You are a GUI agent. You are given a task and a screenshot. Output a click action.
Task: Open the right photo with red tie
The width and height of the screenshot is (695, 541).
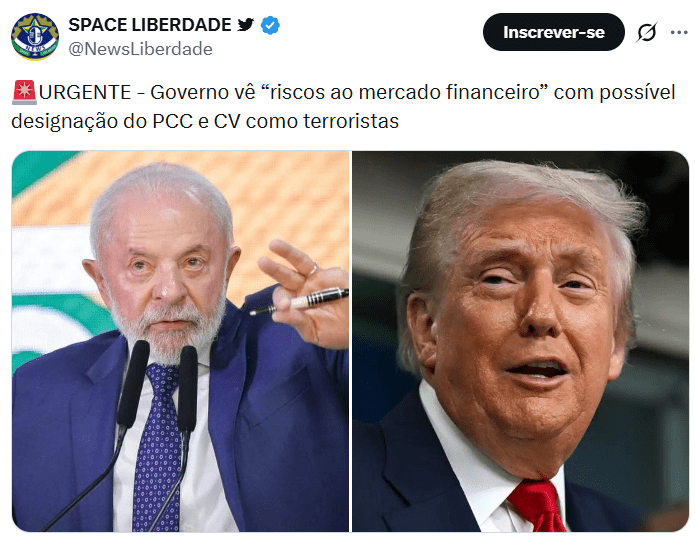click(x=520, y=341)
